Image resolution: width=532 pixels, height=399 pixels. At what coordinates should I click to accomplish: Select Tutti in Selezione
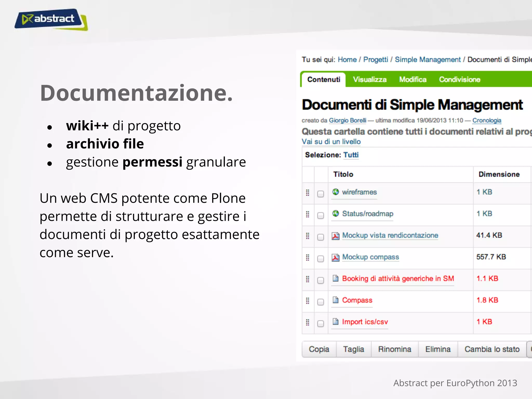[351, 155]
